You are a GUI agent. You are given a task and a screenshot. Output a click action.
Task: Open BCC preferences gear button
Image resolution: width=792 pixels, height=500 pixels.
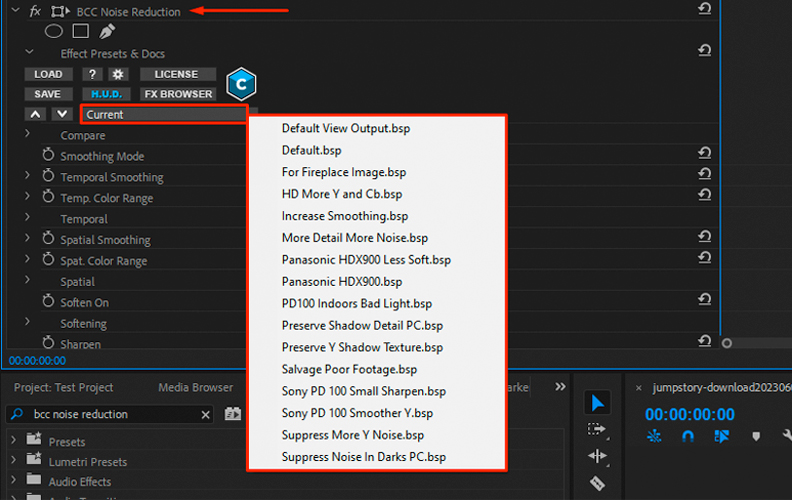(x=118, y=74)
